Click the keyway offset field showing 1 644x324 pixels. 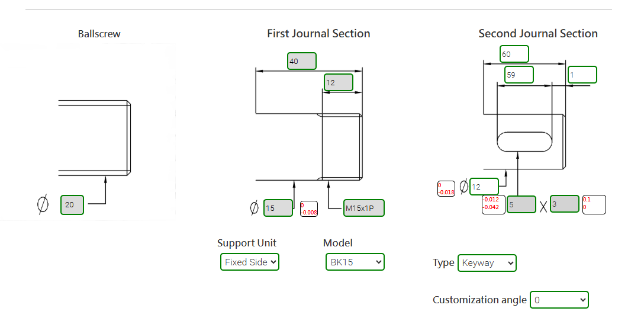[582, 75]
